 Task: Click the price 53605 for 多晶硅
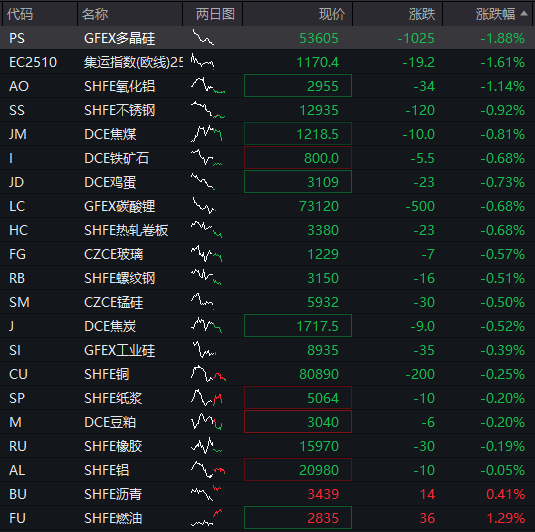pos(319,38)
